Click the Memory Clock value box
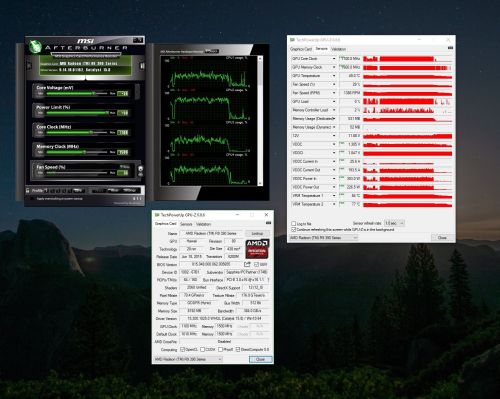The width and height of the screenshot is (500, 399). (x=123, y=152)
